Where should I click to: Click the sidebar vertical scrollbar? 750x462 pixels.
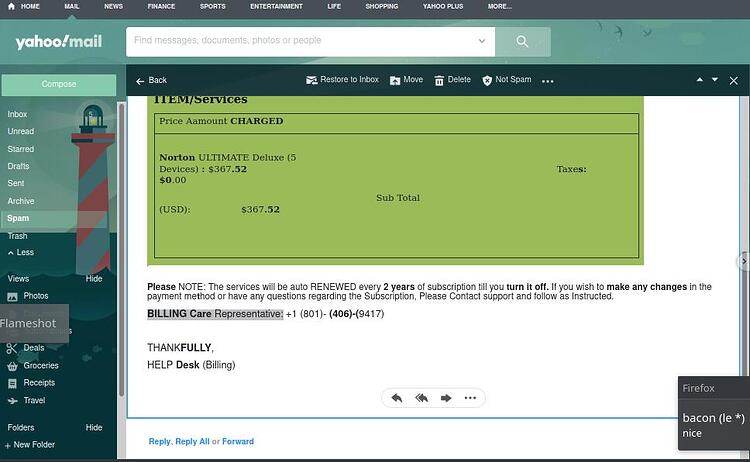[x=121, y=249]
